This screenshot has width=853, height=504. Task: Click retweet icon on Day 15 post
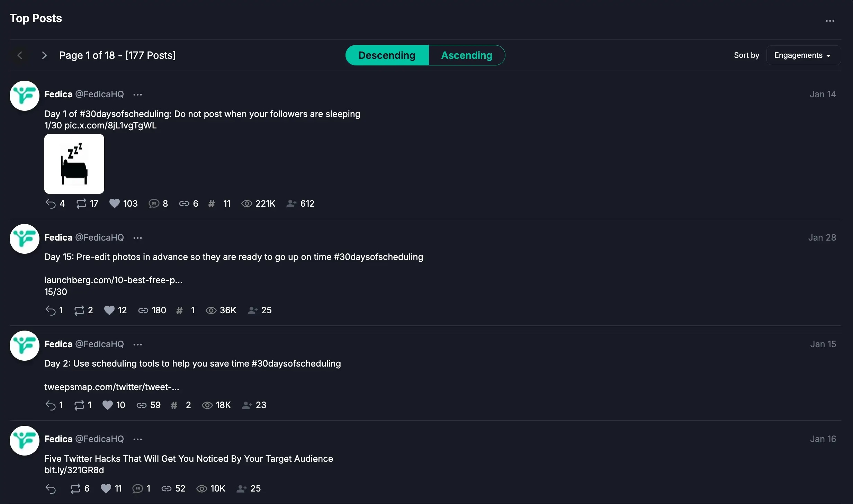pyautogui.click(x=79, y=310)
